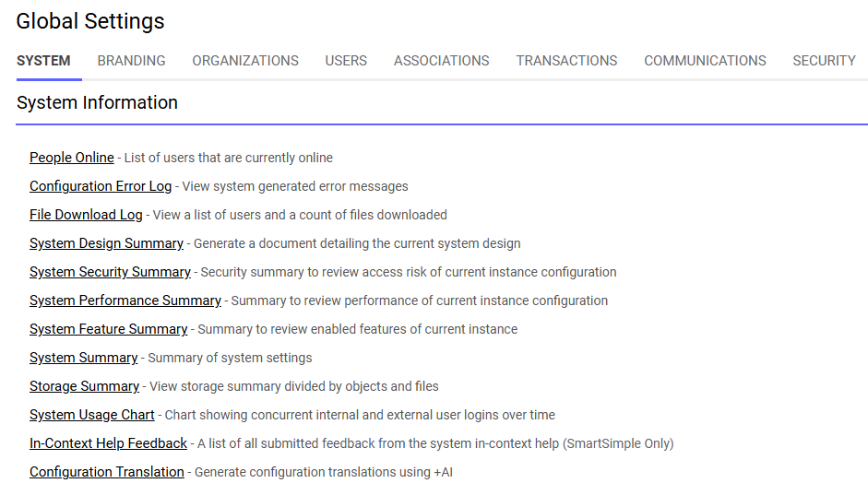This screenshot has height=495, width=868.
Task: Select the System tab
Action: click(x=43, y=61)
